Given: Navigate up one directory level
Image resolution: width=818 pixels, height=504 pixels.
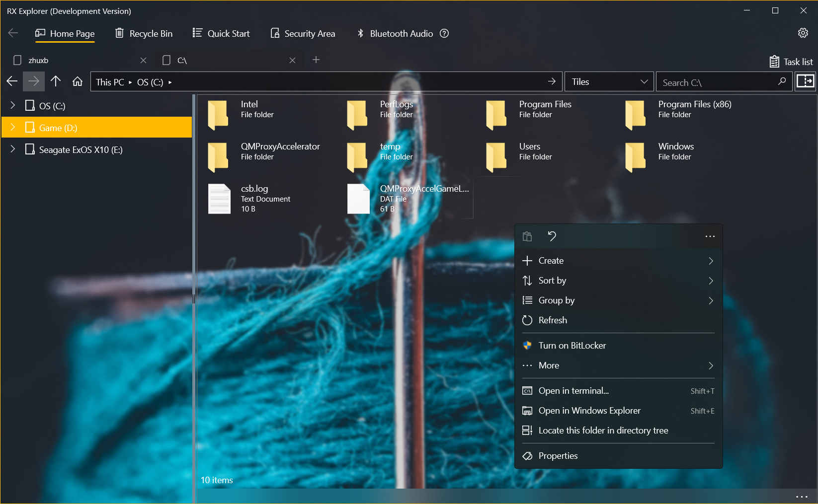Looking at the screenshot, I should click(x=56, y=82).
